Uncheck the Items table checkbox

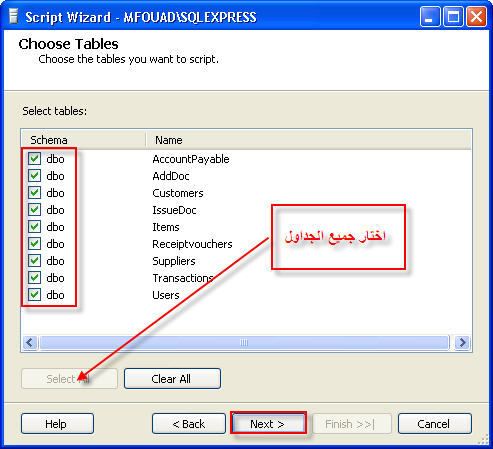click(34, 227)
